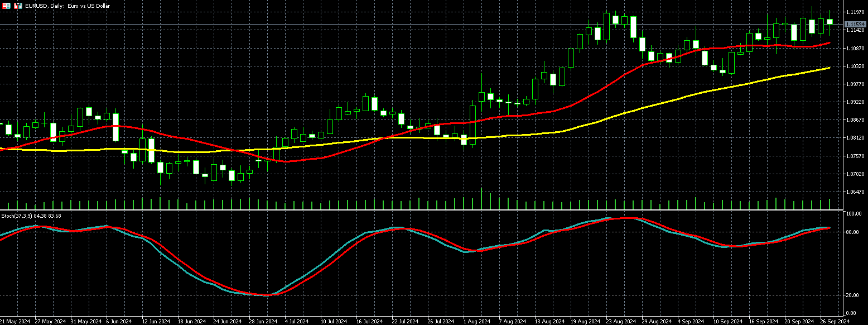Click the 21 May 2024 date label
Viewport: 868px width, 325px height.
pos(15,322)
